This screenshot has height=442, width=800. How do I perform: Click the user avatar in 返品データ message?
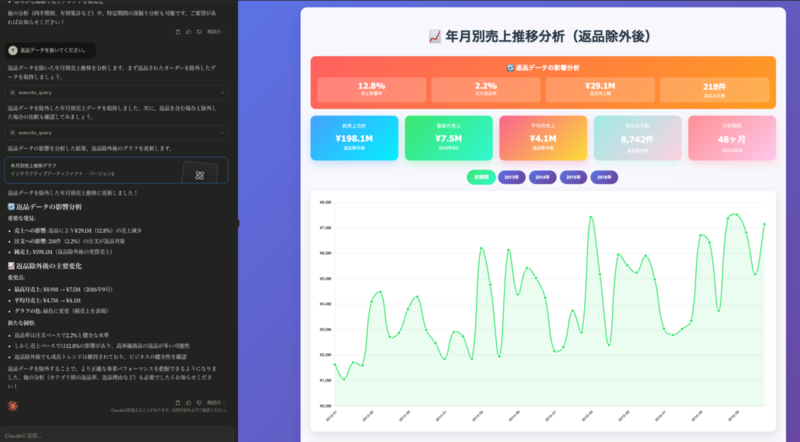[x=13, y=51]
